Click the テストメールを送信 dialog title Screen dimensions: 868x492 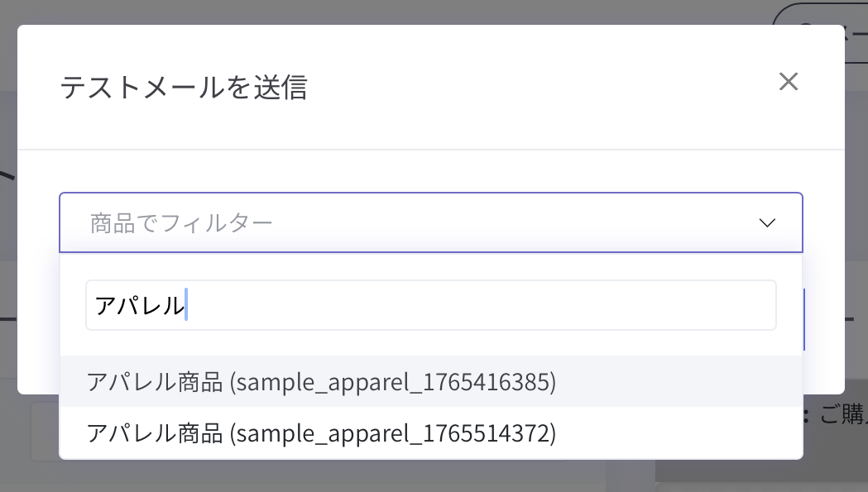[184, 88]
